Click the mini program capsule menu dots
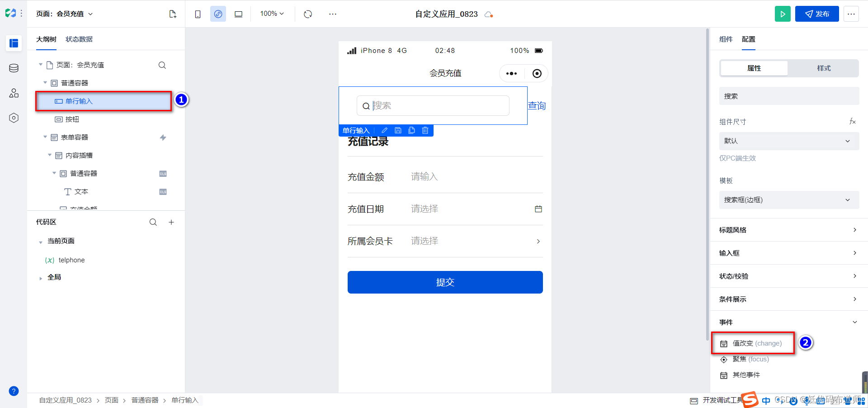 pyautogui.click(x=512, y=73)
